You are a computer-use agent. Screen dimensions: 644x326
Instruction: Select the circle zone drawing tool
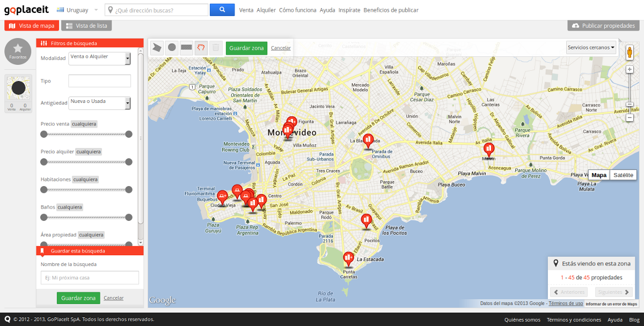172,48
